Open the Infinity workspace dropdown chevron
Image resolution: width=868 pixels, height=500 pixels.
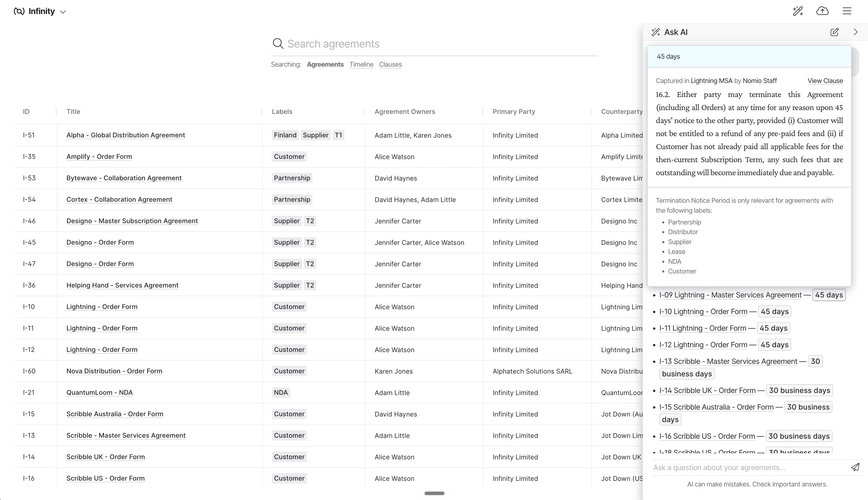coord(63,12)
